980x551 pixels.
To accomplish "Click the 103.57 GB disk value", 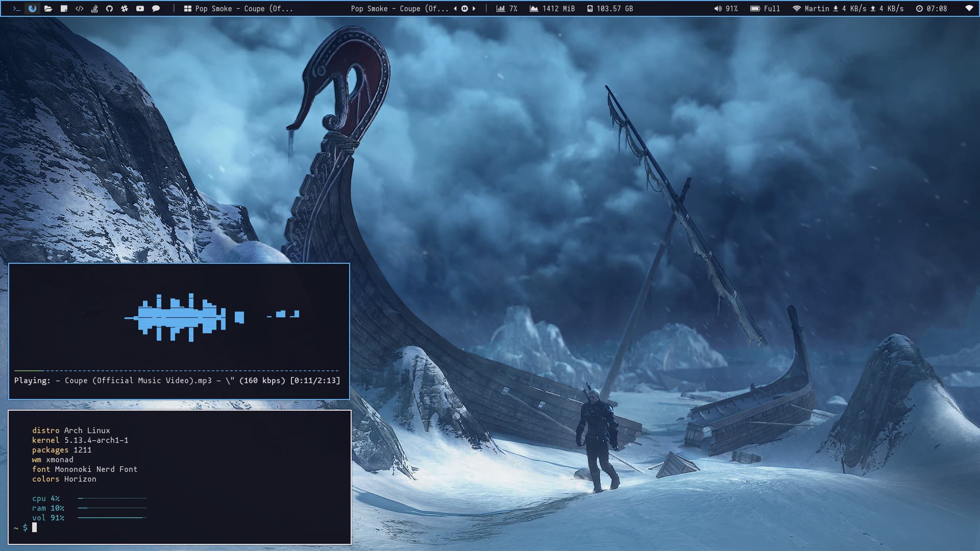I will (x=615, y=9).
